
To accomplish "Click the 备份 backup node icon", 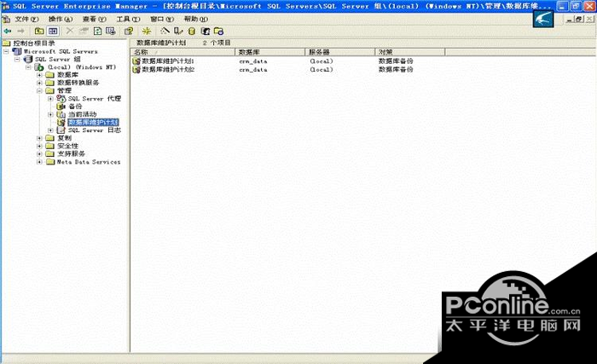I will tap(61, 107).
